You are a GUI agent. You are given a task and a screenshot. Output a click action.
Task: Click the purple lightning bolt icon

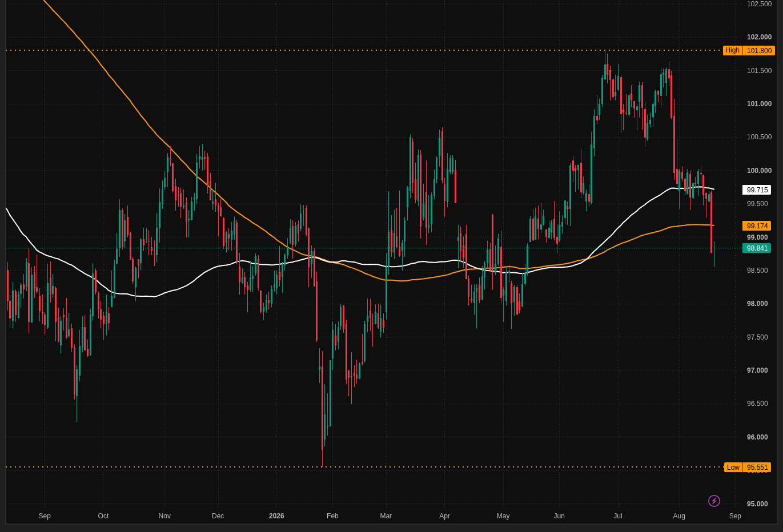(714, 501)
